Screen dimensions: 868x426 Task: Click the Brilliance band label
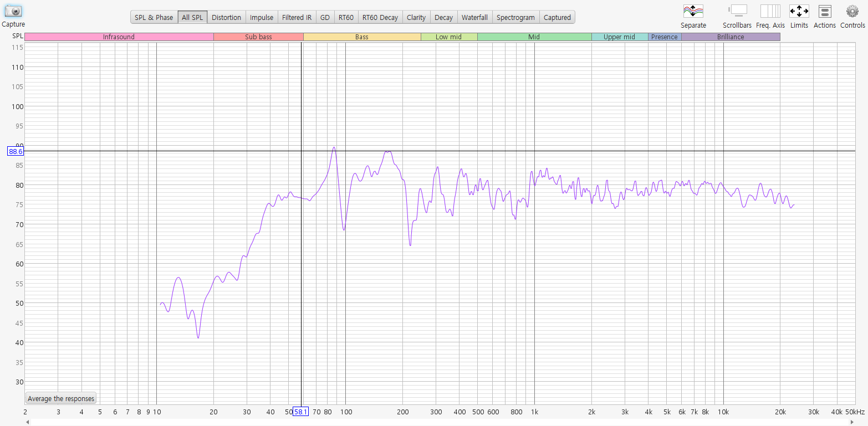(731, 37)
